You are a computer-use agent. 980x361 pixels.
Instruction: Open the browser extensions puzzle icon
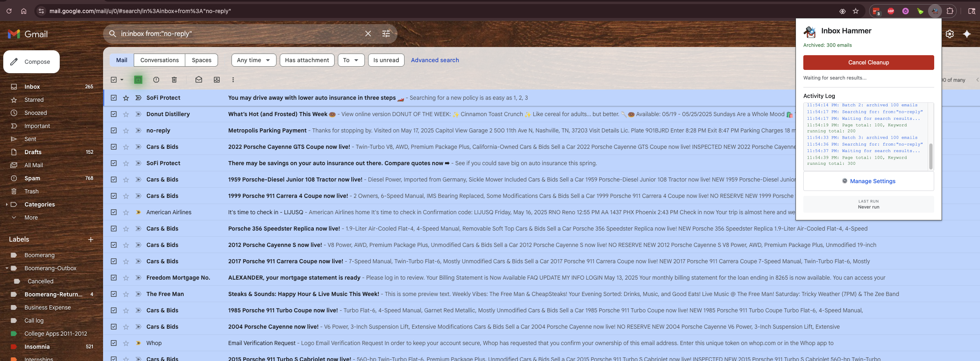point(950,11)
